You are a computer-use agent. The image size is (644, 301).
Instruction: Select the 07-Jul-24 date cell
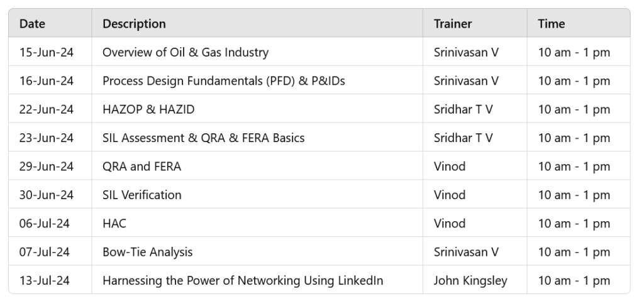click(x=45, y=252)
